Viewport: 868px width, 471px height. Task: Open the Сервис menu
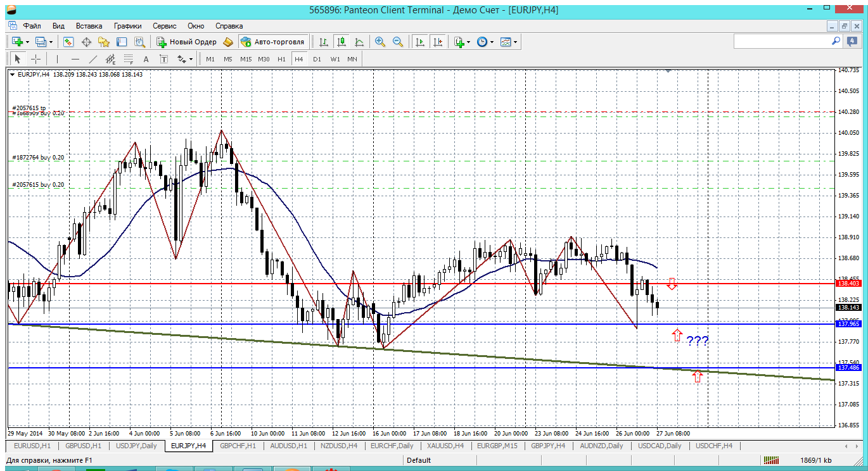165,26
